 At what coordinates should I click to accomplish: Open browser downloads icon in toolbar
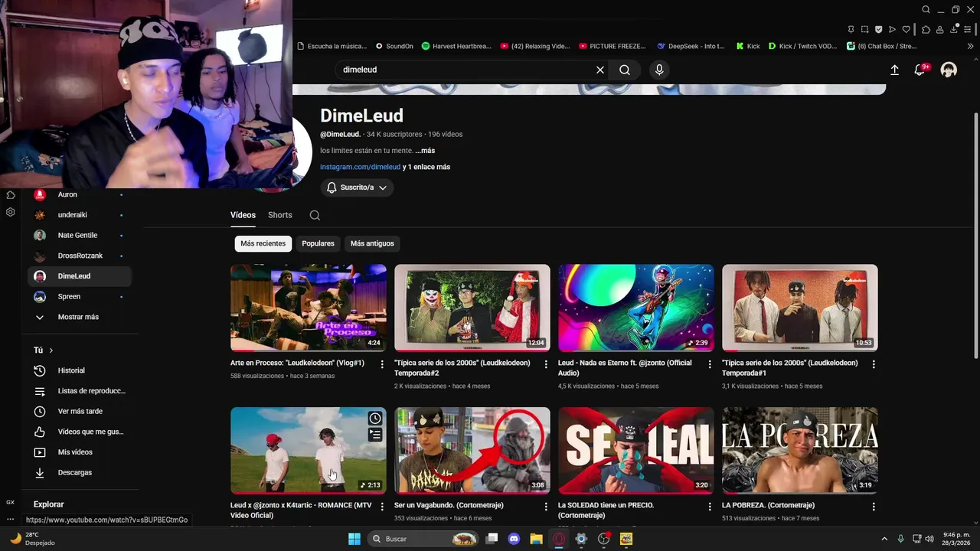point(955,30)
